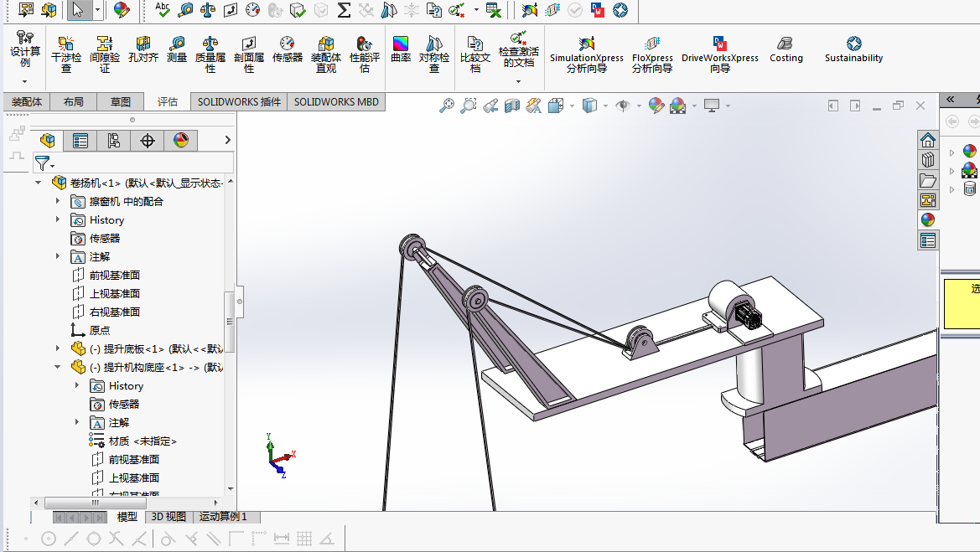Image resolution: width=980 pixels, height=552 pixels.
Task: Collapse the 提升机构底座<1> component
Action: pos(58,367)
